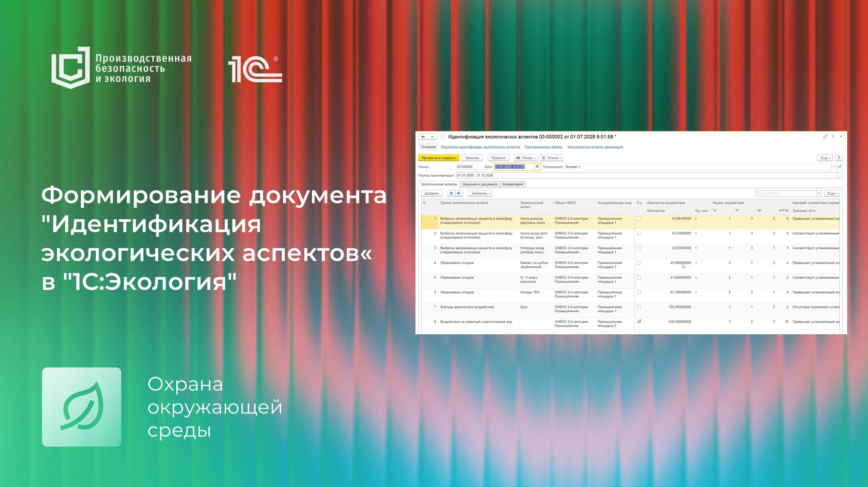Expand the Организация dropdown arrow

[x=834, y=167]
